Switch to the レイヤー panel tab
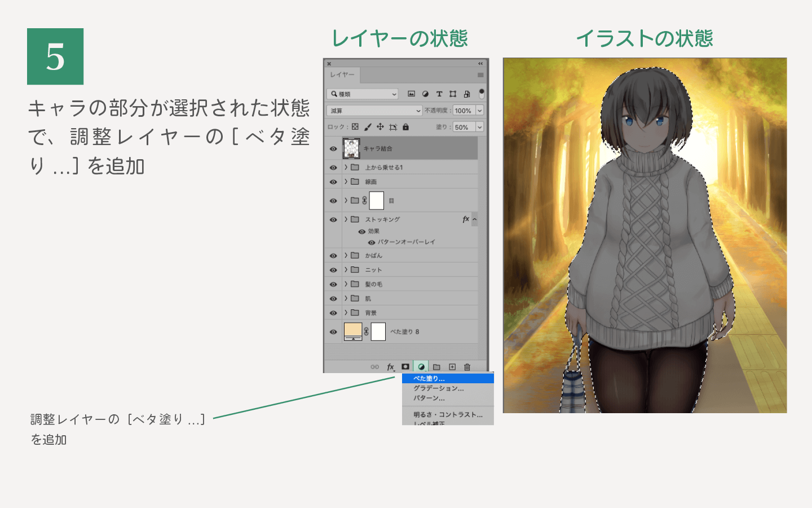Viewport: 812px width, 508px height. (341, 75)
